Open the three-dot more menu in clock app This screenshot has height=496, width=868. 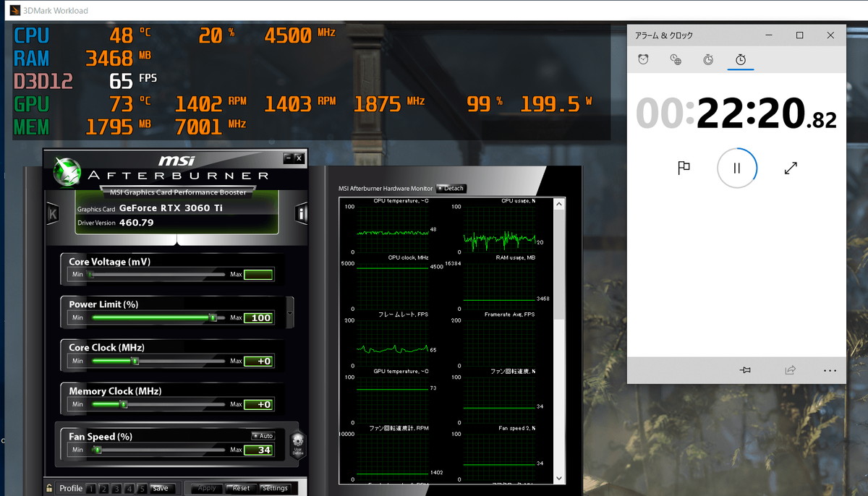pyautogui.click(x=830, y=370)
